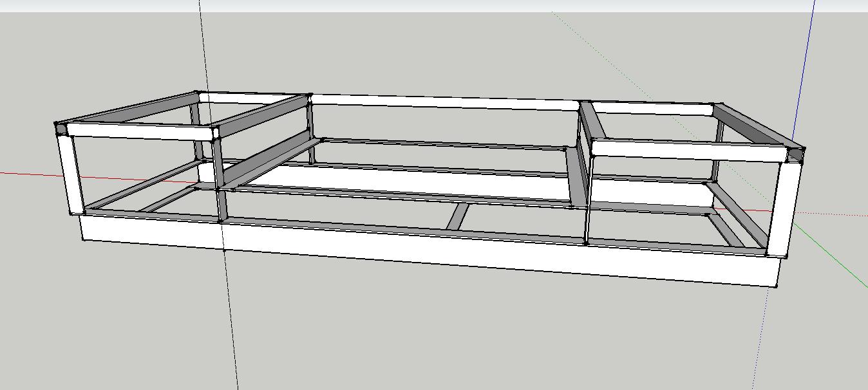Viewport: 868px width, 390px height.
Task: Select the left section's white front top rail
Action: point(139,131)
